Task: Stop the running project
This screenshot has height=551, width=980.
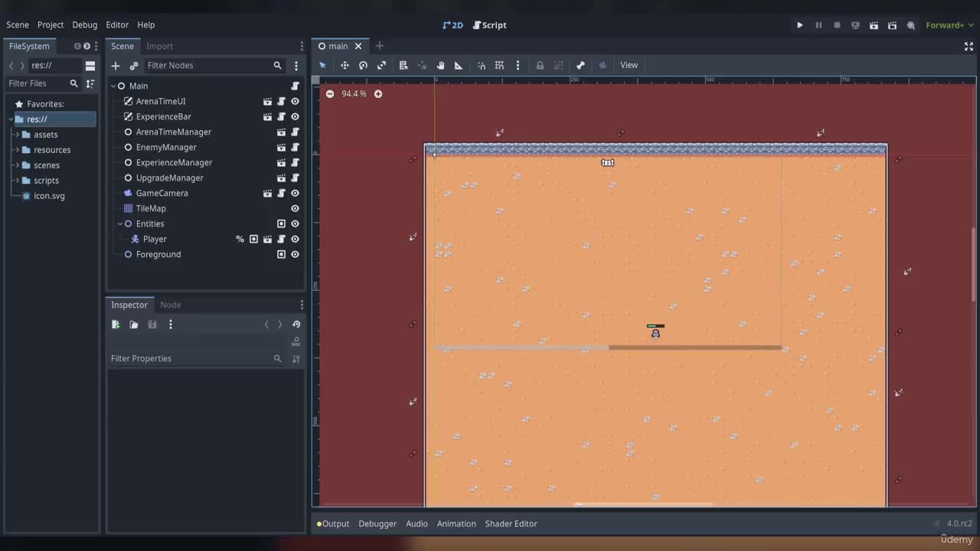Action: click(x=837, y=25)
